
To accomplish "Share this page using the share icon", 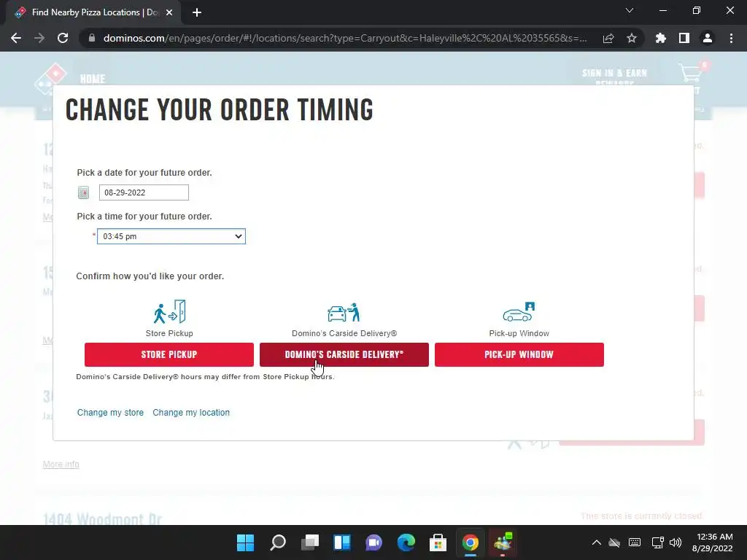I will coord(608,38).
